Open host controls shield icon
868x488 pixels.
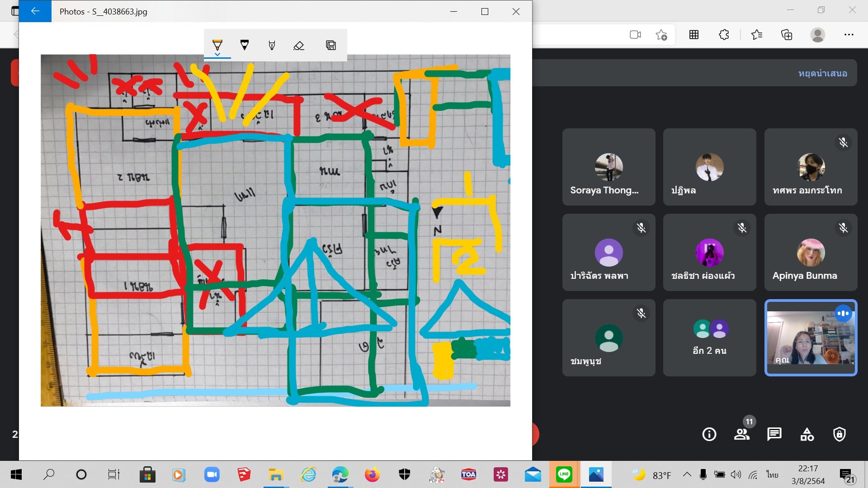[x=840, y=434]
